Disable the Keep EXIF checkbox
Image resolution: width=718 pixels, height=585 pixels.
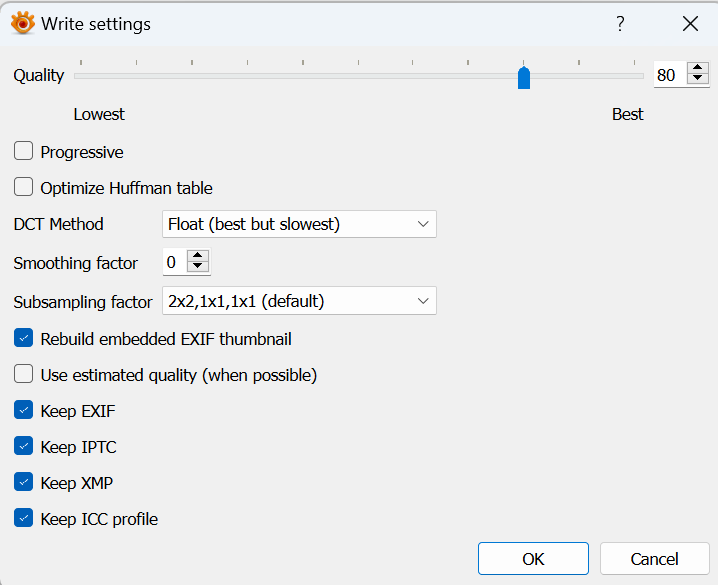pyautogui.click(x=24, y=411)
